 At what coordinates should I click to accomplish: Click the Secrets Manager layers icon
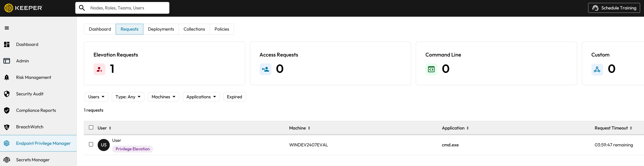click(7, 160)
